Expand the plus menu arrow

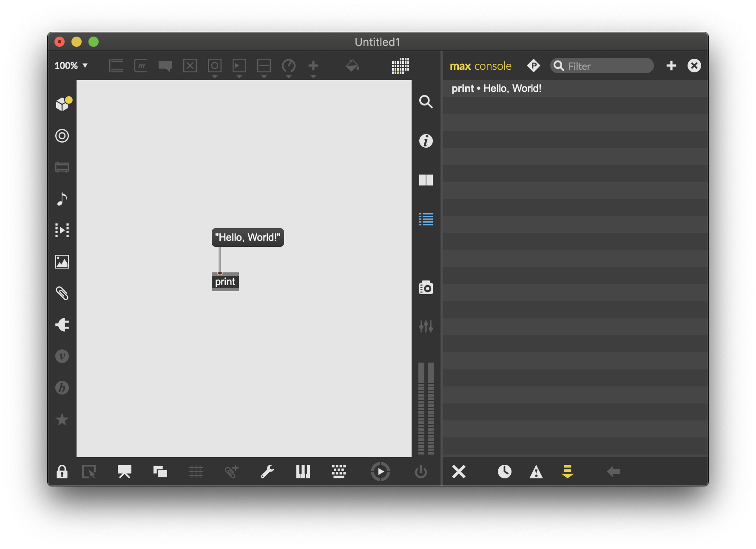pos(313,77)
